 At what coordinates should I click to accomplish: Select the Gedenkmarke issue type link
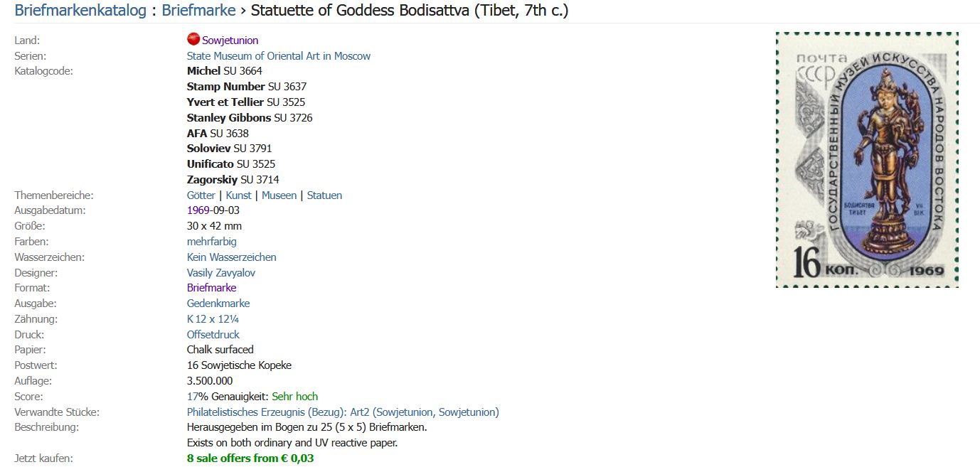click(x=218, y=304)
